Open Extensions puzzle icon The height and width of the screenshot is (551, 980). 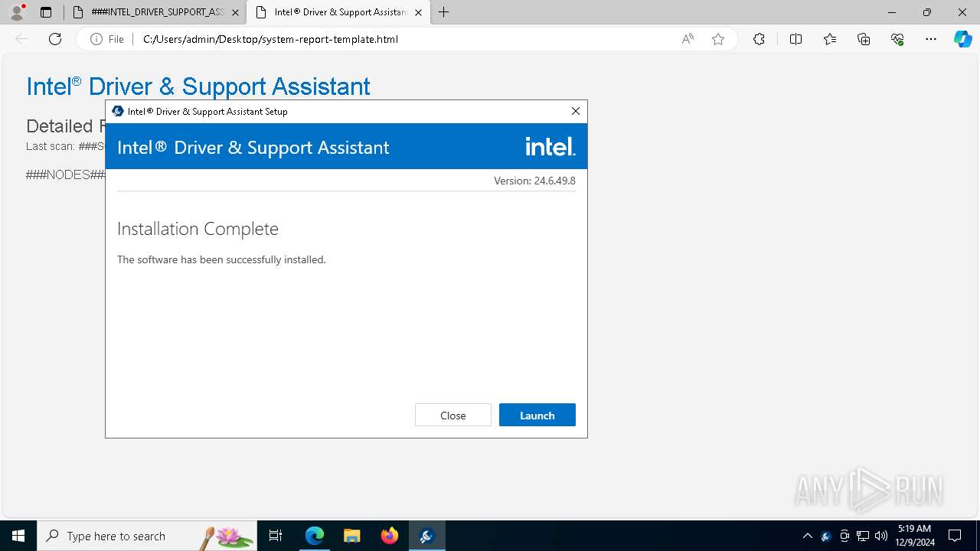[759, 39]
